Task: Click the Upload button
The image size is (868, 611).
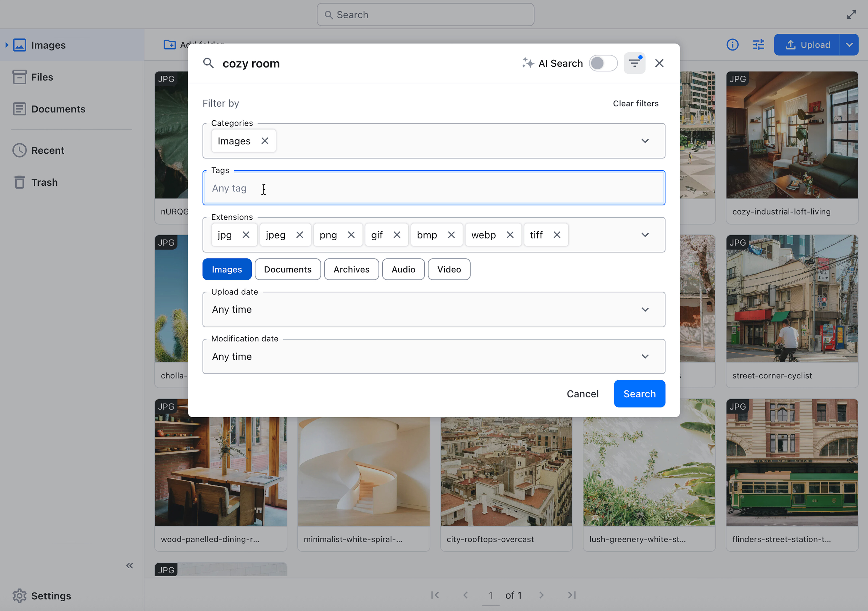Action: [807, 45]
